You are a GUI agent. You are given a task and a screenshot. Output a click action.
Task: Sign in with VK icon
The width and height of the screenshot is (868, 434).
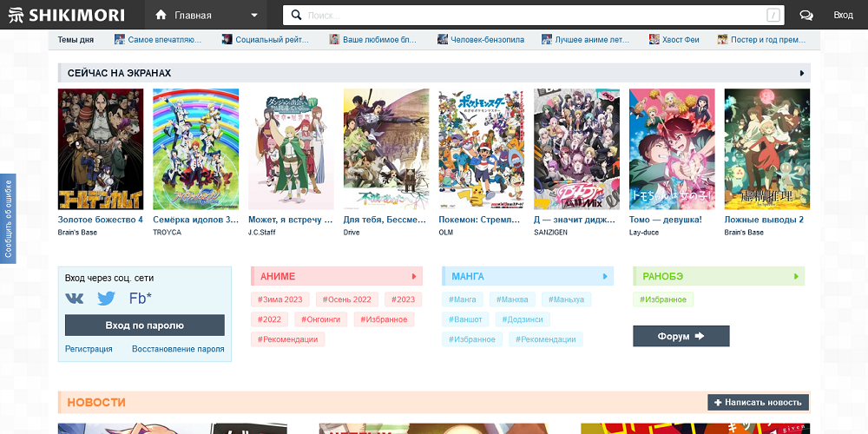(x=74, y=299)
